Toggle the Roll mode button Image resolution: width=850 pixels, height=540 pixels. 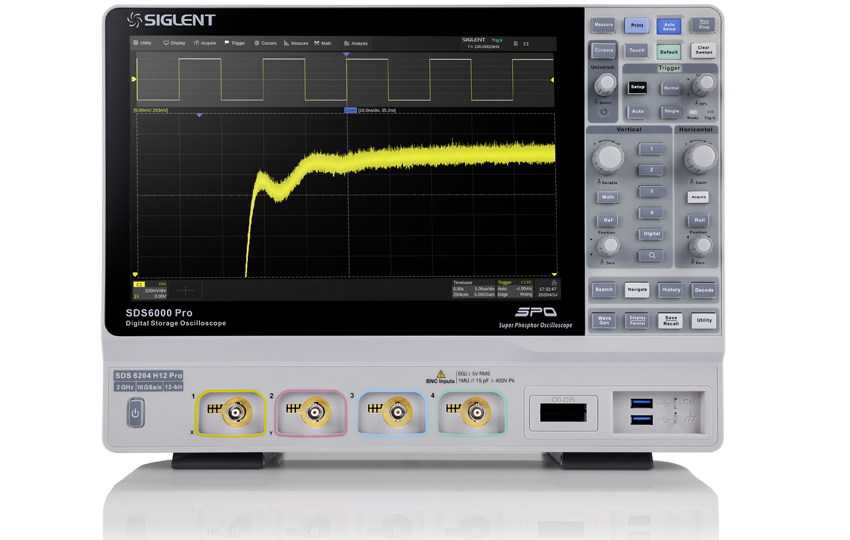point(699,220)
